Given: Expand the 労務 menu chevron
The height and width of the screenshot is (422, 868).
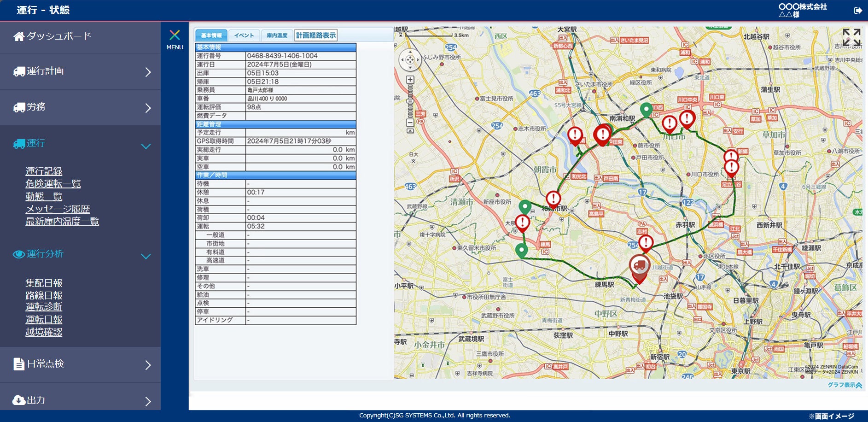Looking at the screenshot, I should [148, 108].
